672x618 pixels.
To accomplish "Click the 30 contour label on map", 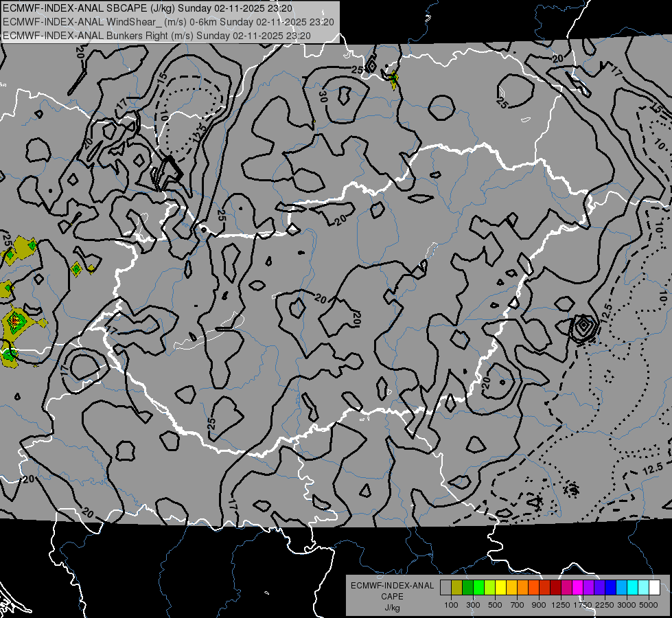I will point(323,98).
